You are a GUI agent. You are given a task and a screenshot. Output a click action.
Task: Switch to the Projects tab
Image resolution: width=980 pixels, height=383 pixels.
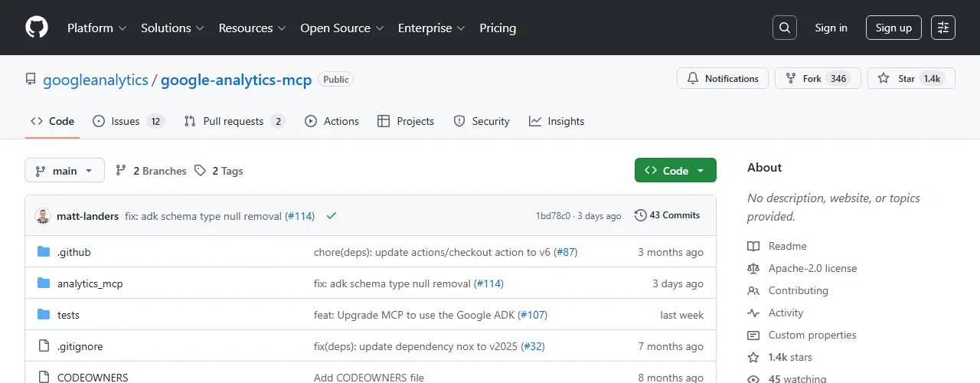406,121
